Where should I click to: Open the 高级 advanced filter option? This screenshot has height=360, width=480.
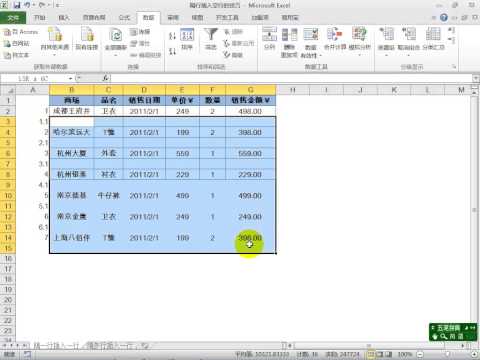tap(233, 55)
